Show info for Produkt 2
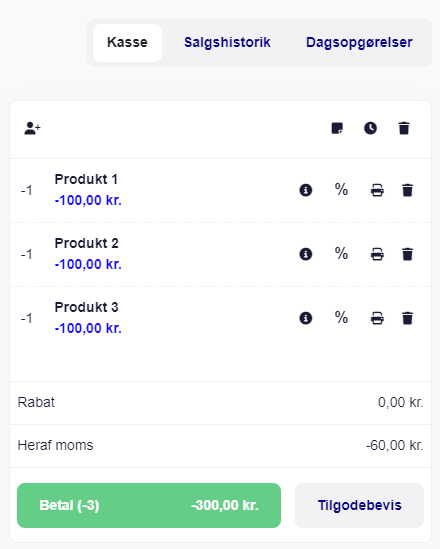Image resolution: width=440 pixels, height=549 pixels. click(306, 254)
